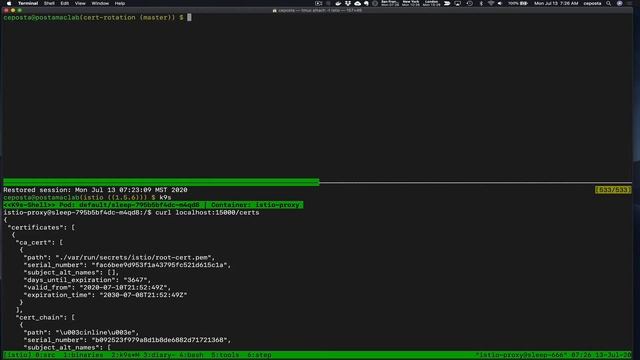640x360 pixels.
Task: Click the valid_from 2020-07-10 timestamp
Action: tap(123, 287)
